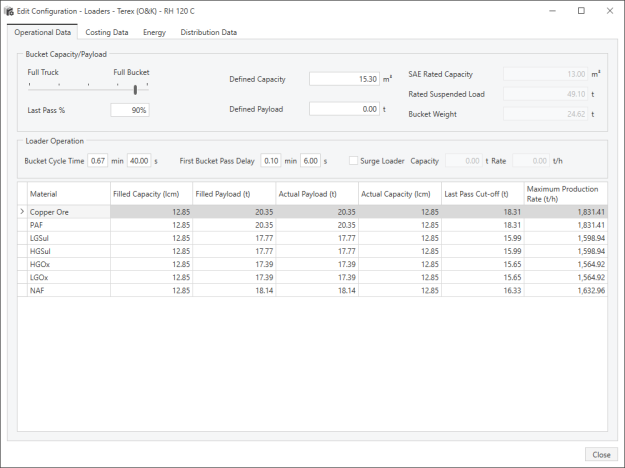
Task: Switch to the Costing Data tab
Action: [x=106, y=32]
